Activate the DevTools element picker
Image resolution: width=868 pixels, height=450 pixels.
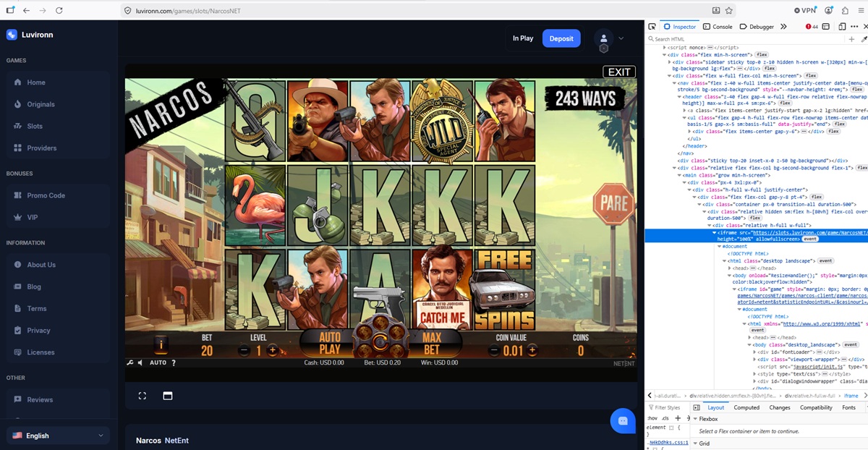[x=652, y=26]
